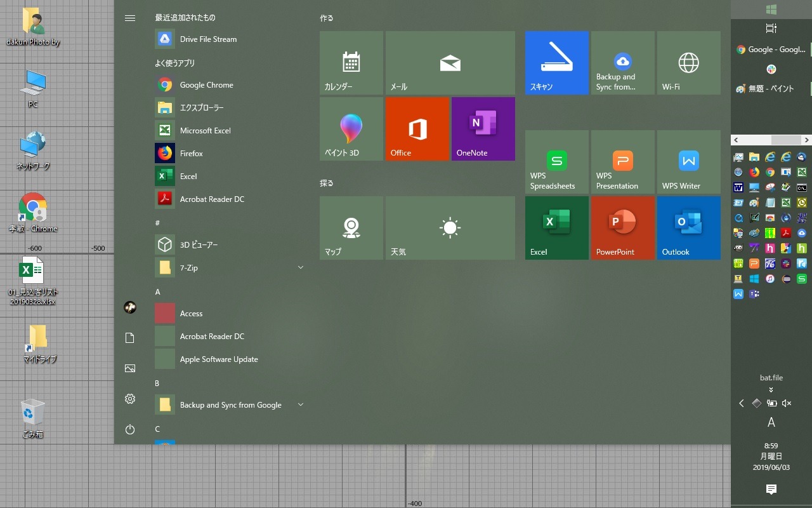Open Acrobat Reader DC under letter A
The width and height of the screenshot is (812, 508).
click(230, 336)
